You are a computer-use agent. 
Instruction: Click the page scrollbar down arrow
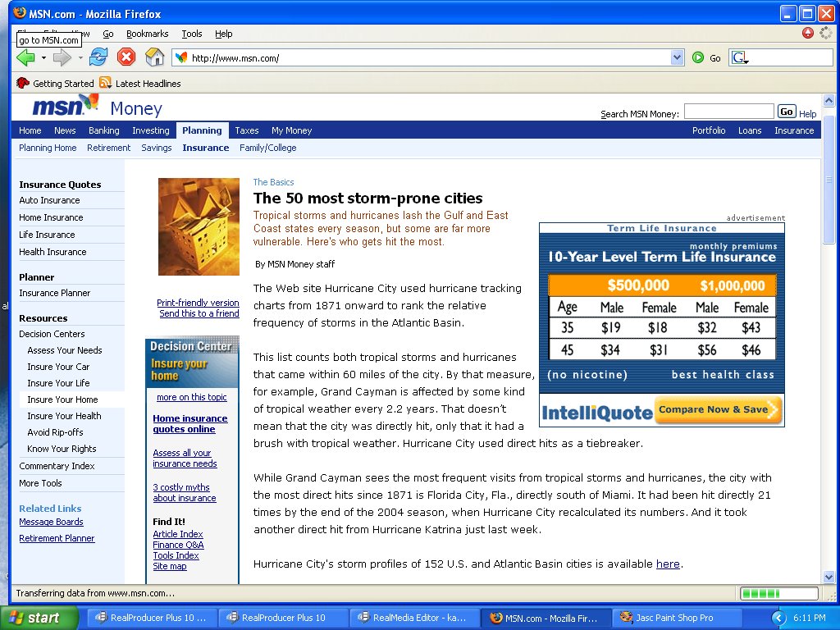click(x=829, y=577)
